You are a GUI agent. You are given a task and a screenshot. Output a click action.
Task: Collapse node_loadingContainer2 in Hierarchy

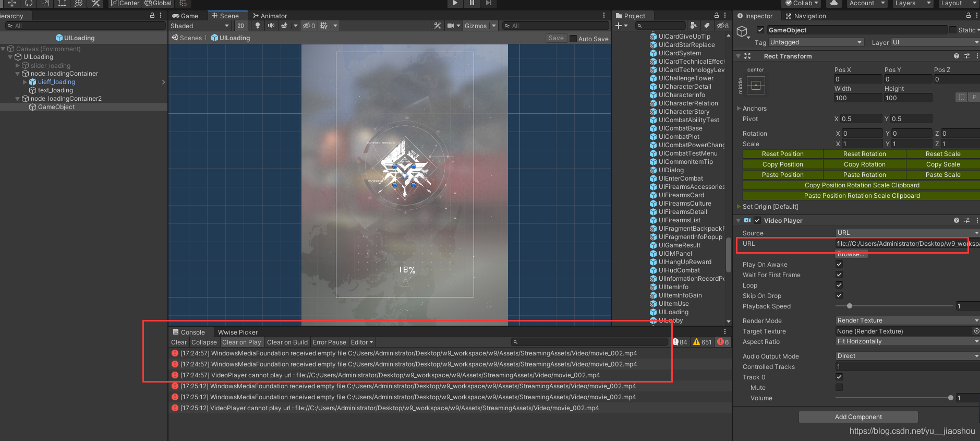click(18, 99)
